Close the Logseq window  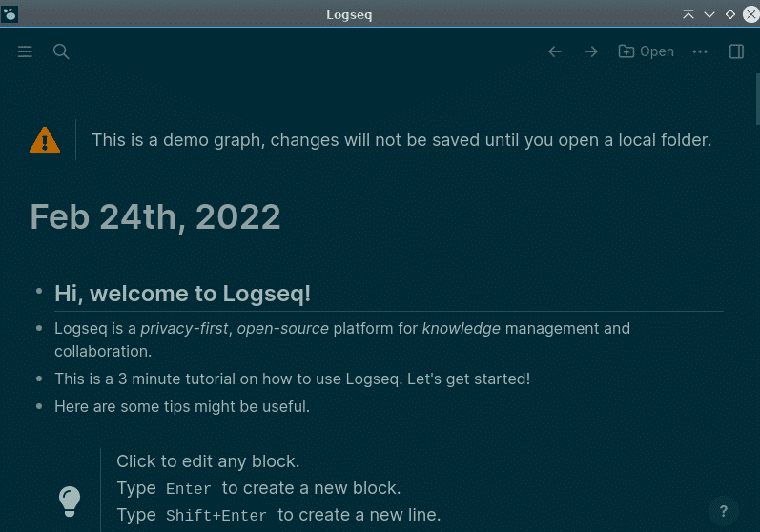click(x=750, y=14)
